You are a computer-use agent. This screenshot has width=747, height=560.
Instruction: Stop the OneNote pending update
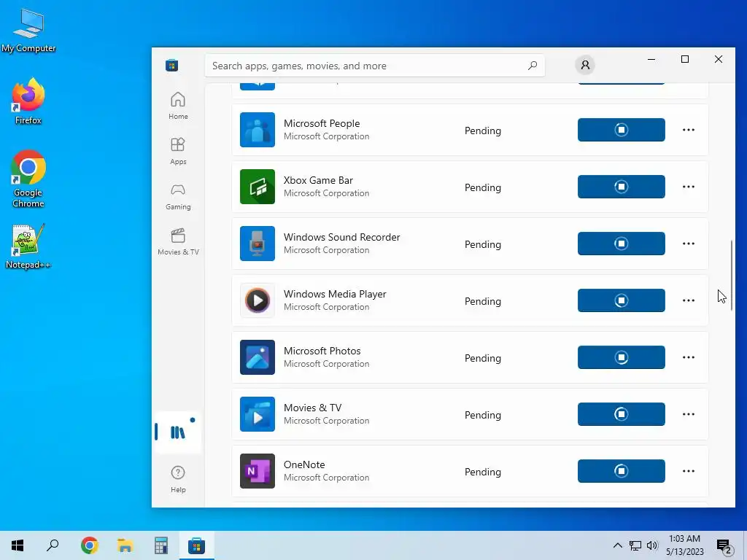coord(622,471)
